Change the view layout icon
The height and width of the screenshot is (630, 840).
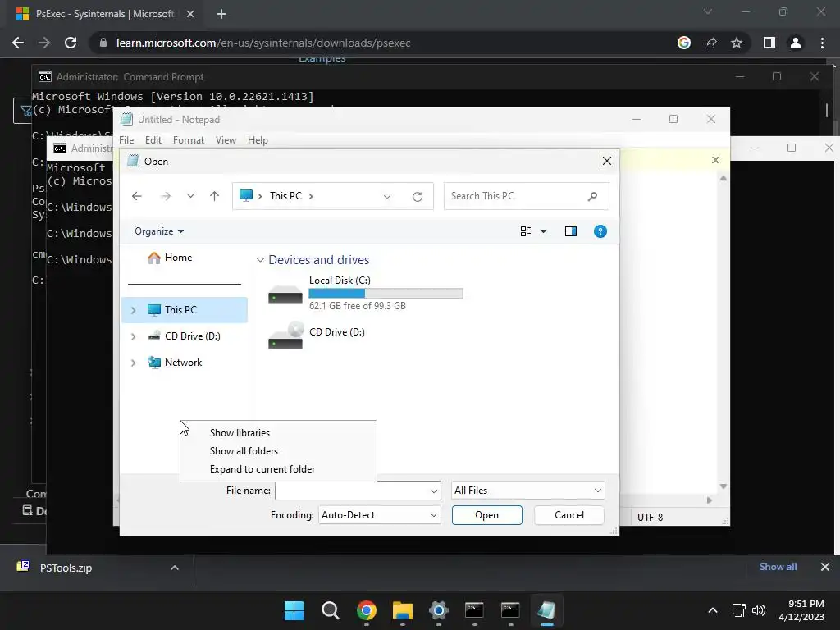526,231
